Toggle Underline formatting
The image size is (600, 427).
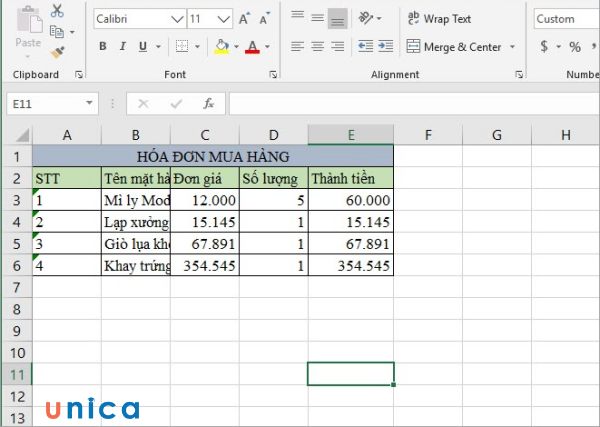143,46
